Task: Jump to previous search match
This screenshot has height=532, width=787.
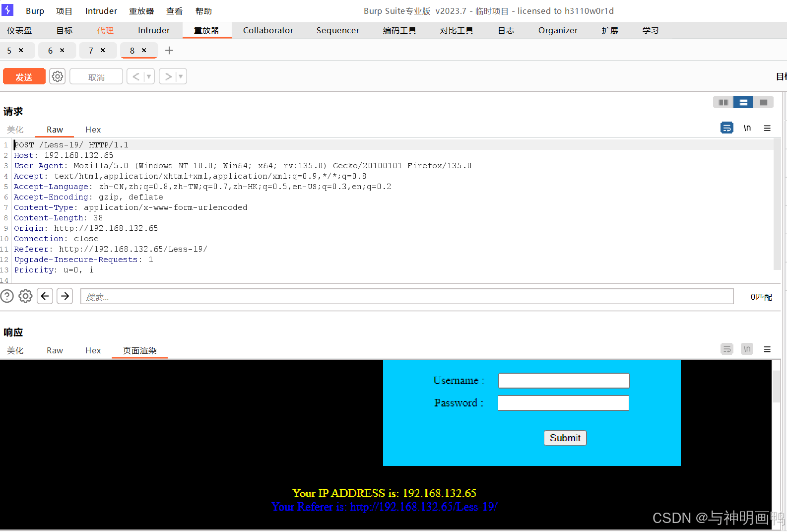Action: tap(45, 296)
